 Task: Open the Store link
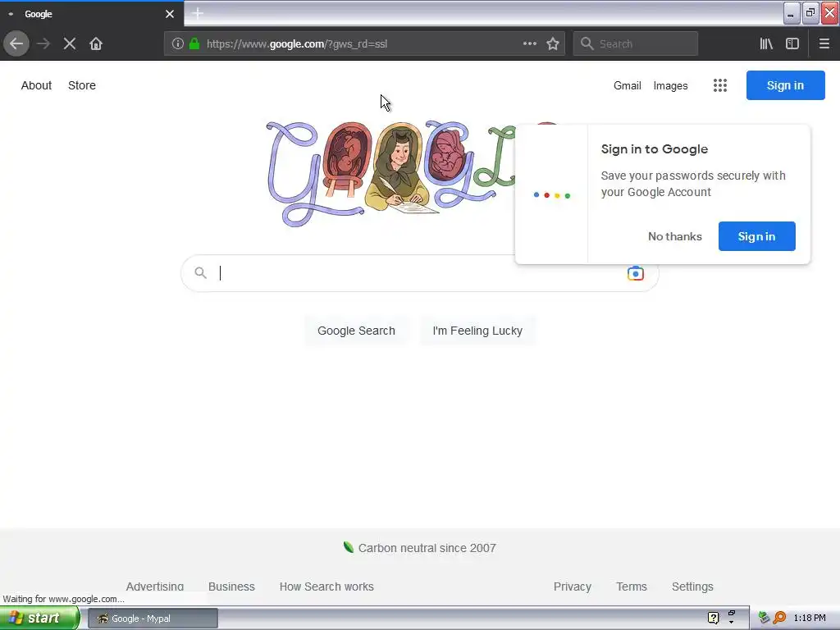[82, 85]
